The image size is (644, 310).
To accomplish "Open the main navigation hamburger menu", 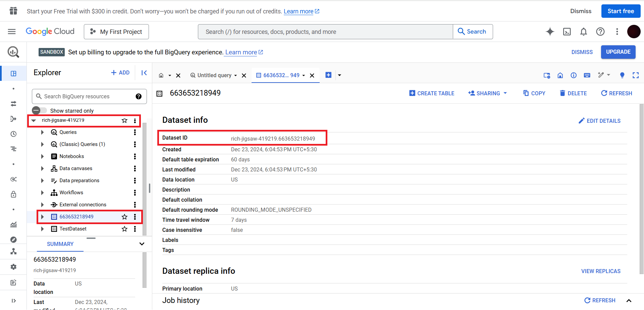I will [12, 32].
